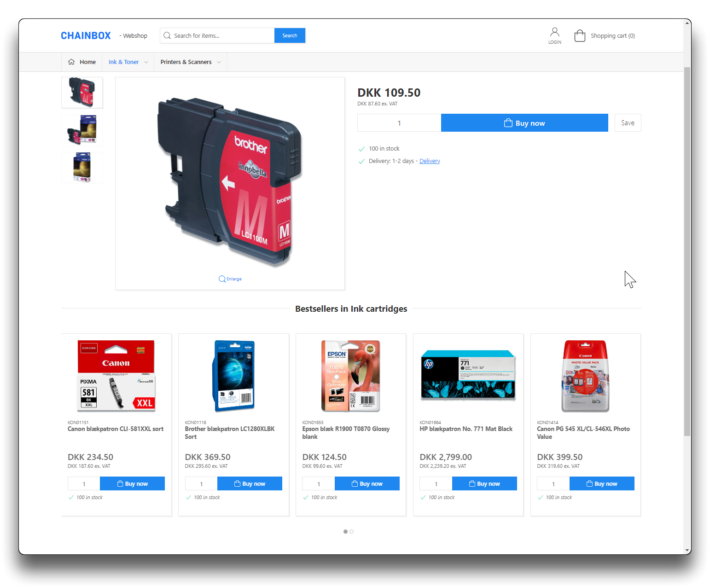Screen dimensions: 710x588
Task: Click the 'KON01414' item number
Action: (547, 422)
